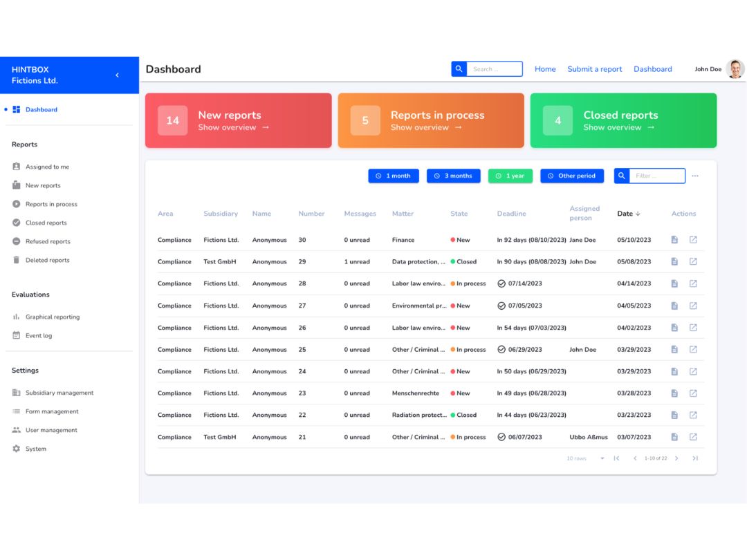Image resolution: width=747 pixels, height=560 pixels.
Task: Click the Event log calendar icon
Action: point(16,335)
